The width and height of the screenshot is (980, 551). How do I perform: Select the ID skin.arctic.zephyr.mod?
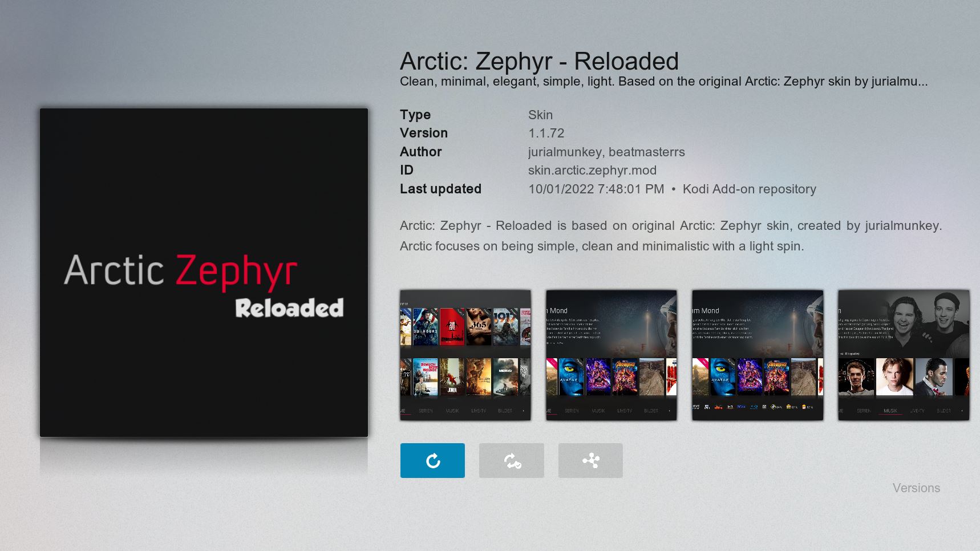[592, 170]
